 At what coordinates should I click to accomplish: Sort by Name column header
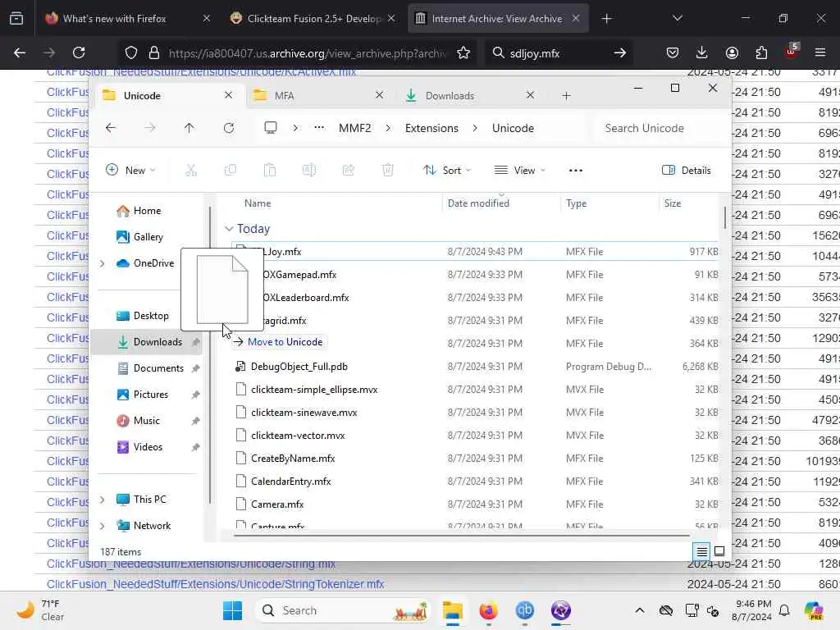pyautogui.click(x=258, y=203)
